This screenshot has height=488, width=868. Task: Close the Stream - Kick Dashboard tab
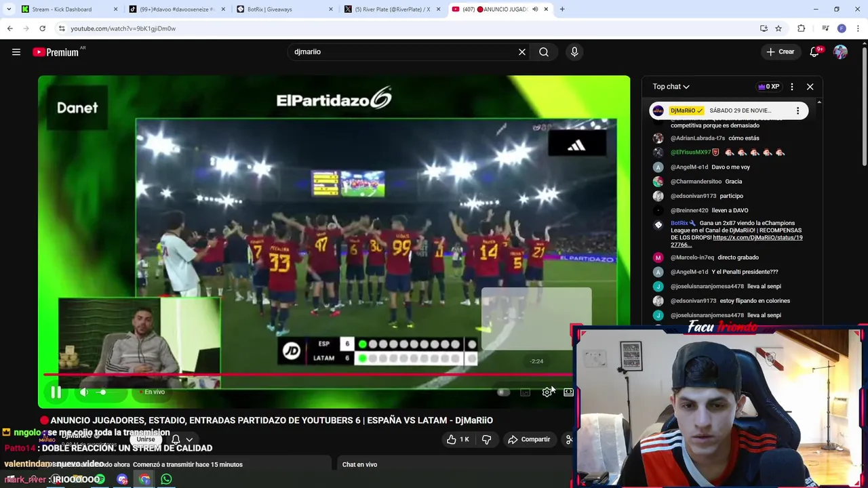coord(115,9)
